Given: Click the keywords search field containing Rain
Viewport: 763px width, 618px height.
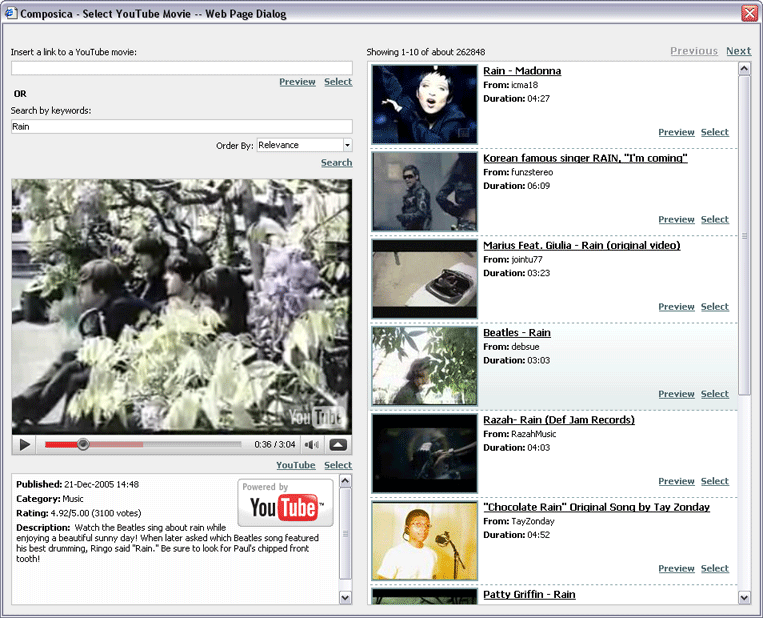Looking at the screenshot, I should [181, 127].
